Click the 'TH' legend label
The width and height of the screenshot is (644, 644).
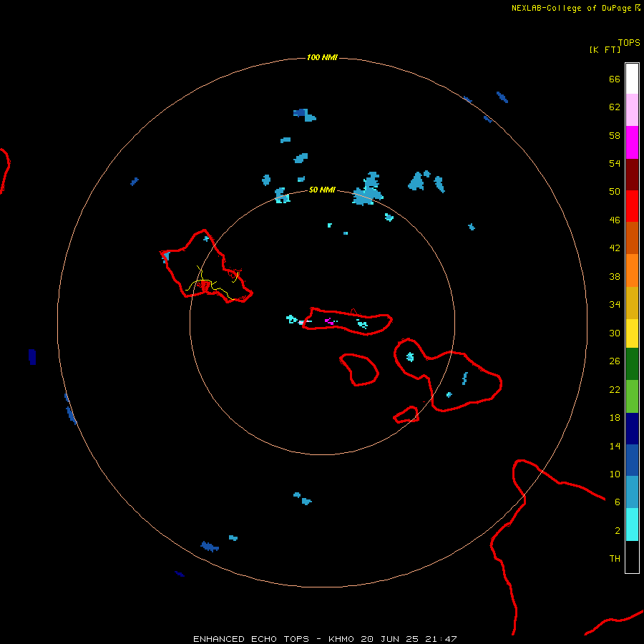[615, 558]
